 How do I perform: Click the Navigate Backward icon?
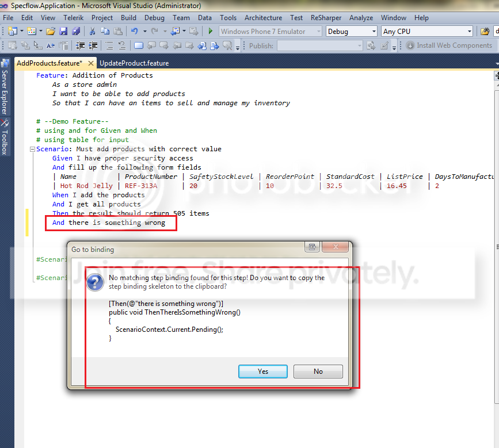point(176,31)
